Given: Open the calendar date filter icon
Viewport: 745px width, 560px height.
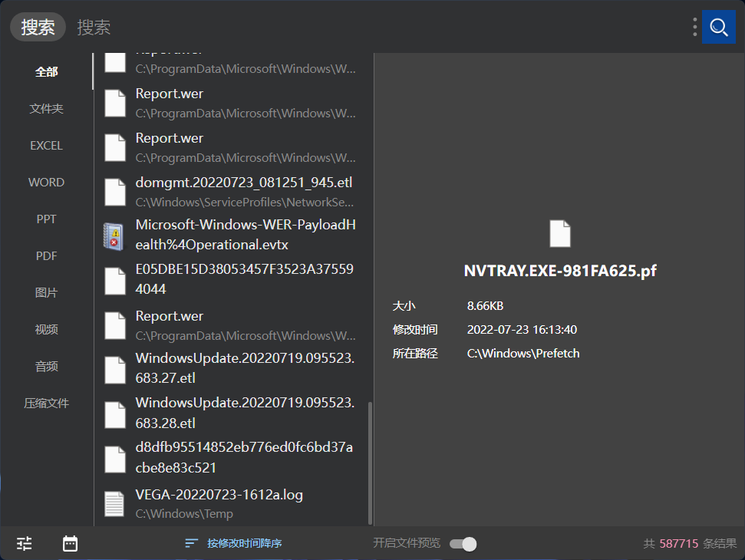Looking at the screenshot, I should click(70, 543).
